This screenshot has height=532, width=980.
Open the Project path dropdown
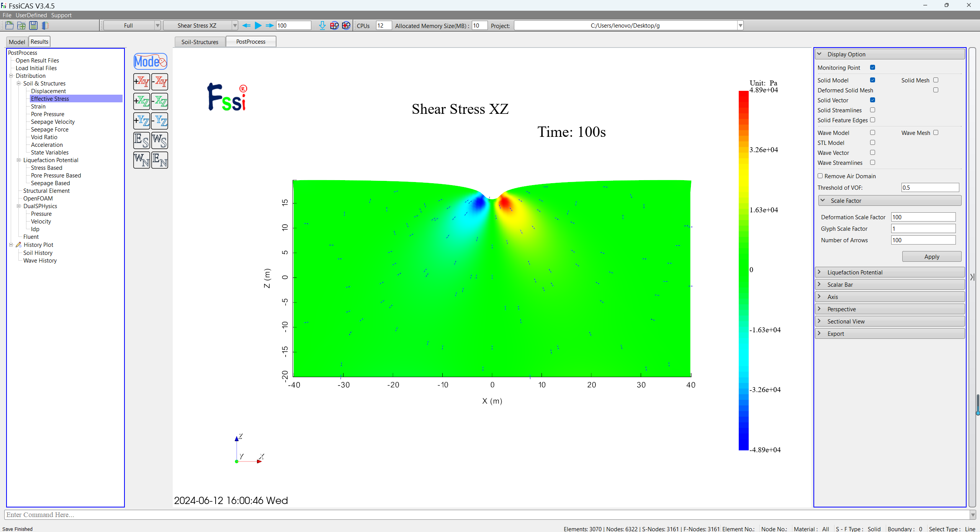740,26
